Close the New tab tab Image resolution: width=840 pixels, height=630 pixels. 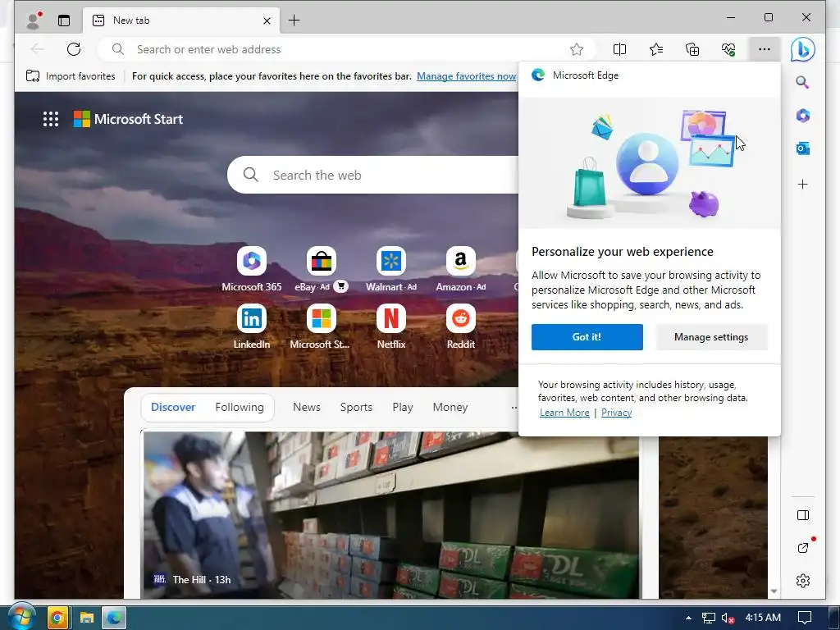pyautogui.click(x=267, y=21)
